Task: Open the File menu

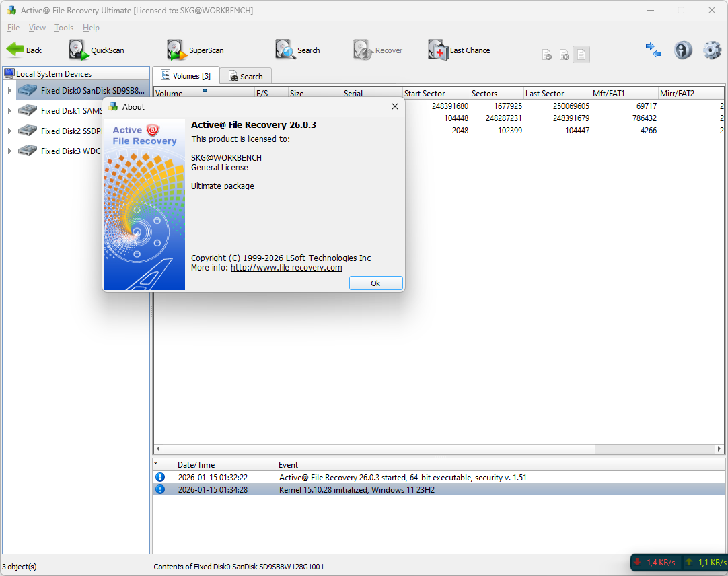Action: 13,28
